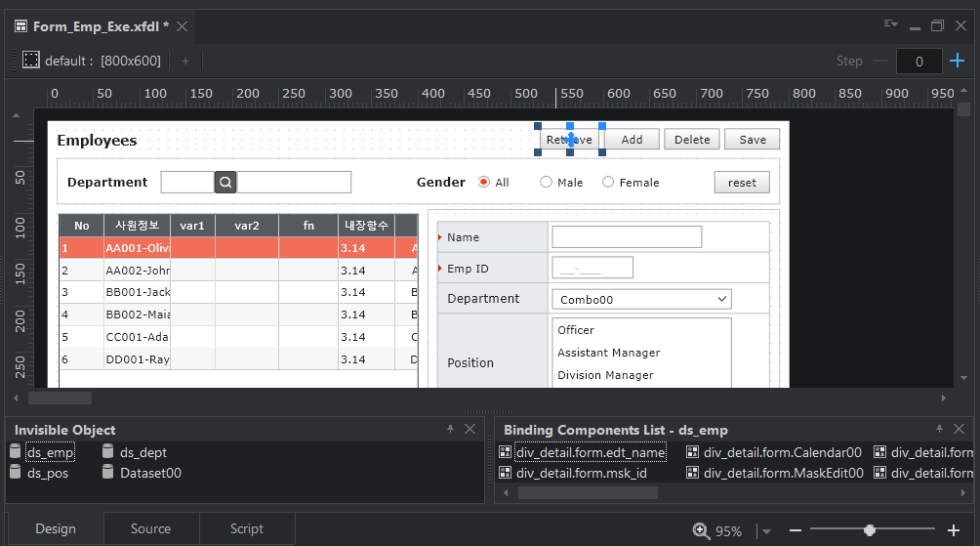Screen dimensions: 980x546
Task: Click grid cell BB001-Jack
Action: coord(137,292)
